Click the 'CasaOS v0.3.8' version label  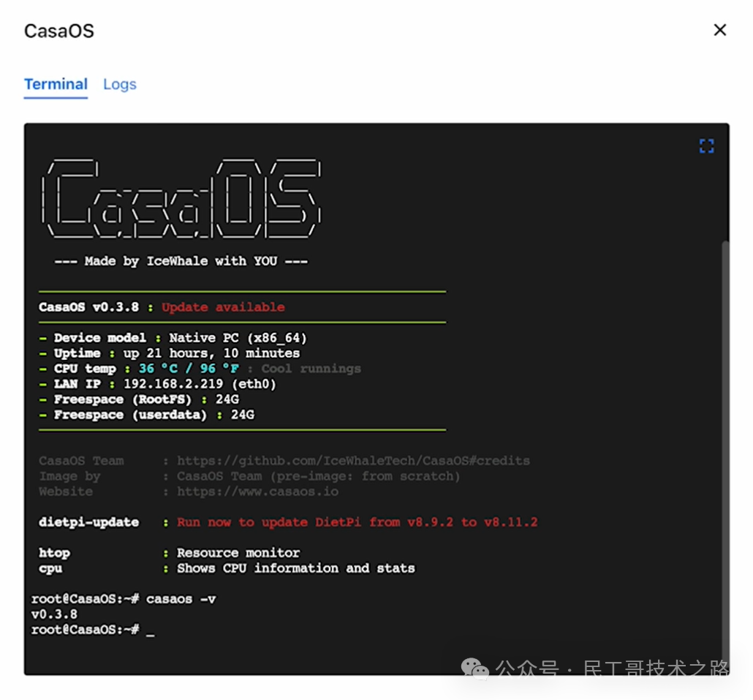click(x=89, y=307)
